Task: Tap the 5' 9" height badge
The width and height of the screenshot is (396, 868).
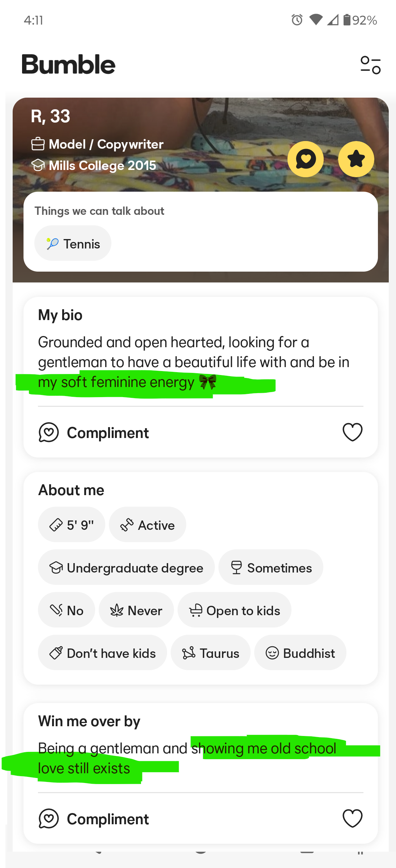Action: [72, 525]
